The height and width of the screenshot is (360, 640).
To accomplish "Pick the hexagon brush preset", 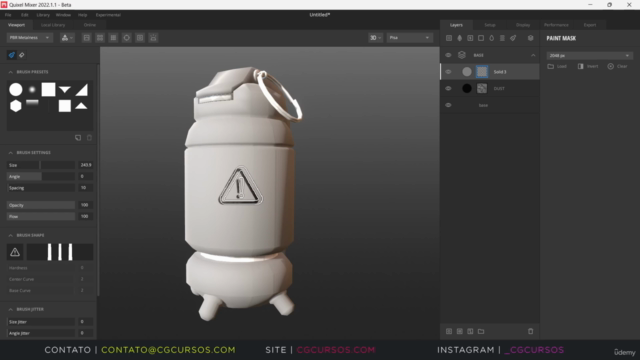I will [x=16, y=106].
